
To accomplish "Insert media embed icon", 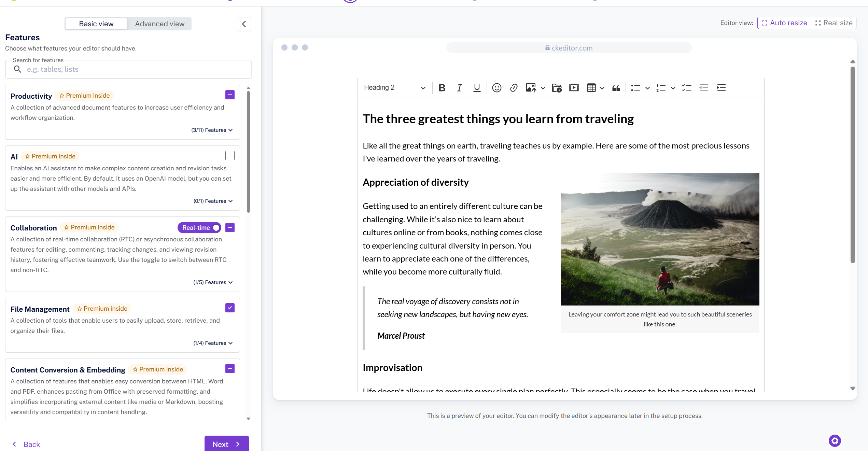I will [x=574, y=88].
